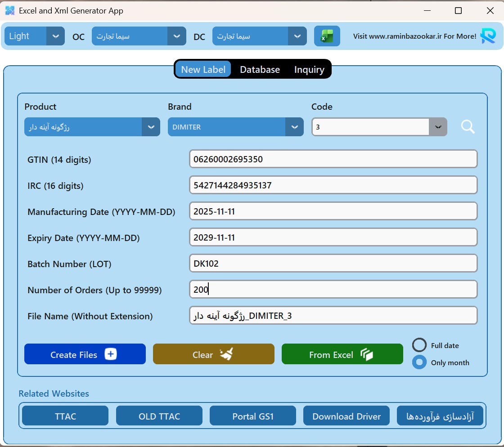Image resolution: width=504 pixels, height=447 pixels.
Task: Open the Code combo box arrow
Action: (x=438, y=127)
